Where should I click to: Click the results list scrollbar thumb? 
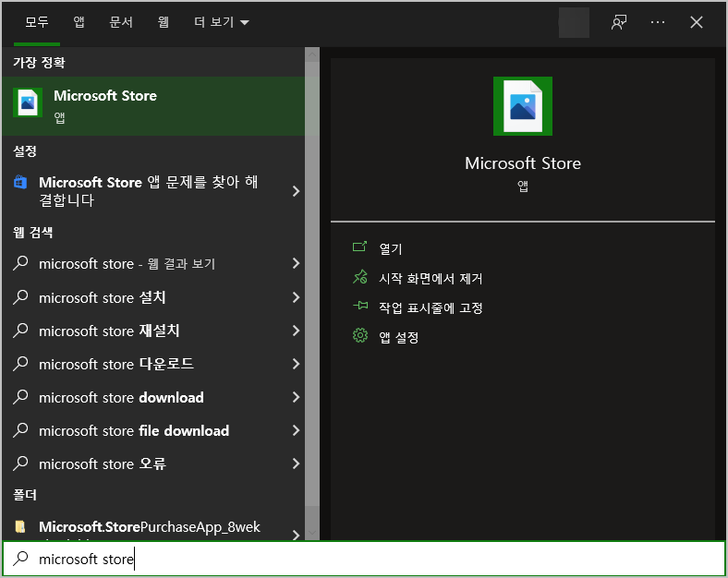312,283
